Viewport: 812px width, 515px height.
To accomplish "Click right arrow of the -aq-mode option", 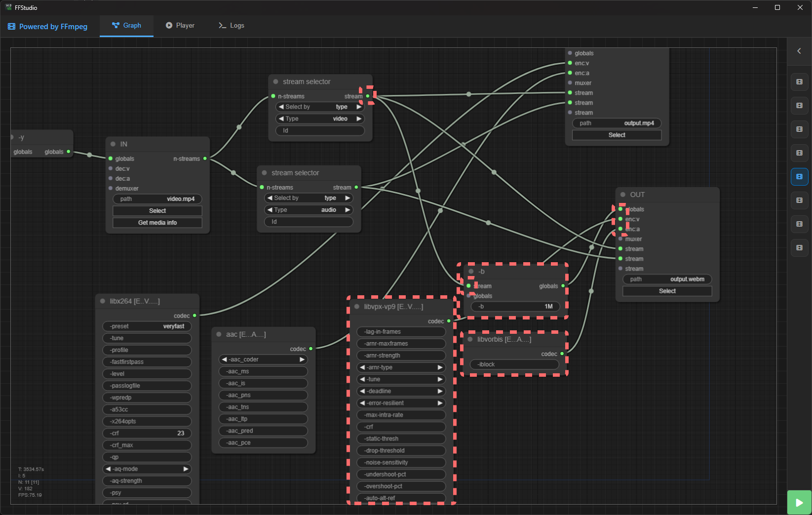I will coord(186,469).
